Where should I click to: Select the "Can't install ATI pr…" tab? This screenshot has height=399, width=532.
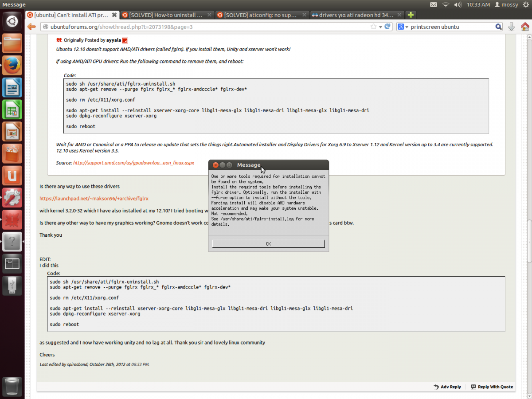73,15
